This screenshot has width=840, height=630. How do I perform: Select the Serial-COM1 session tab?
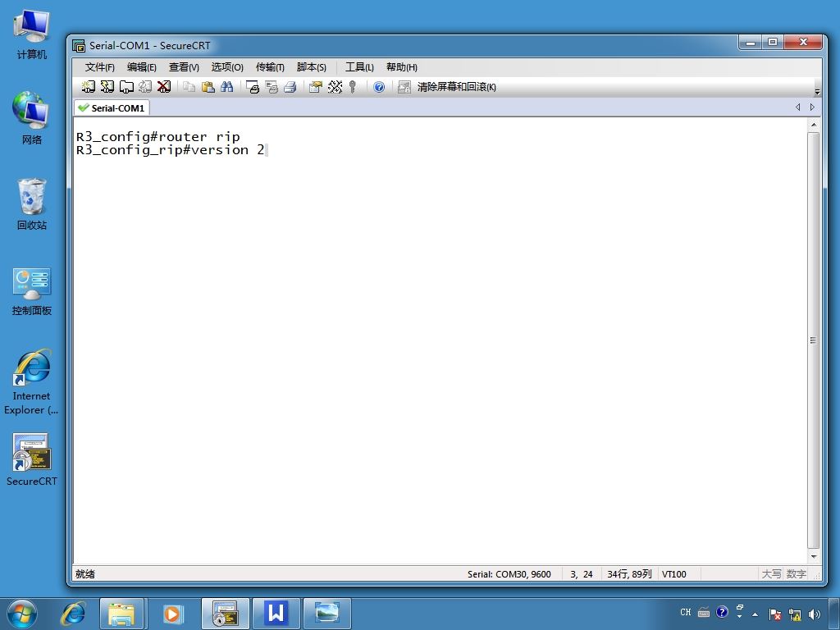112,107
